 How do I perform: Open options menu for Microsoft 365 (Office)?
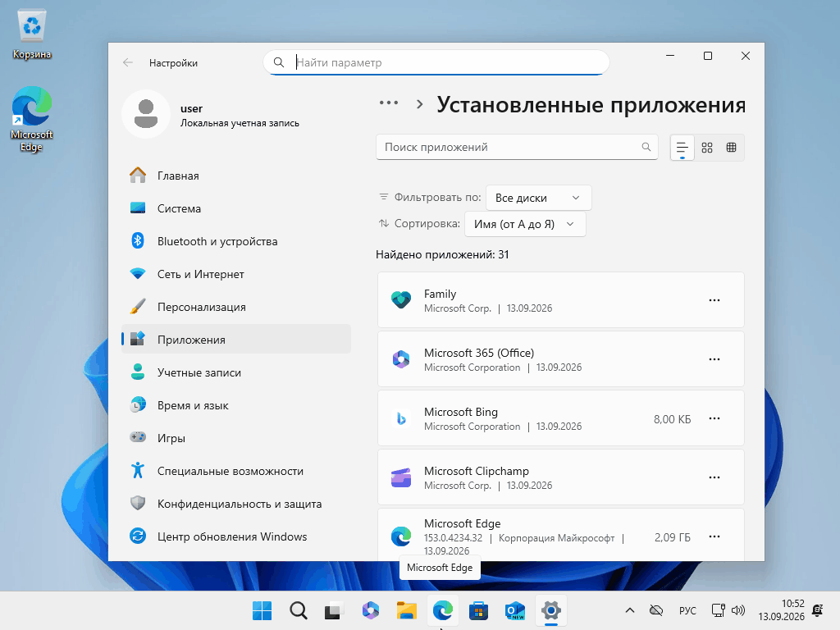coord(714,359)
